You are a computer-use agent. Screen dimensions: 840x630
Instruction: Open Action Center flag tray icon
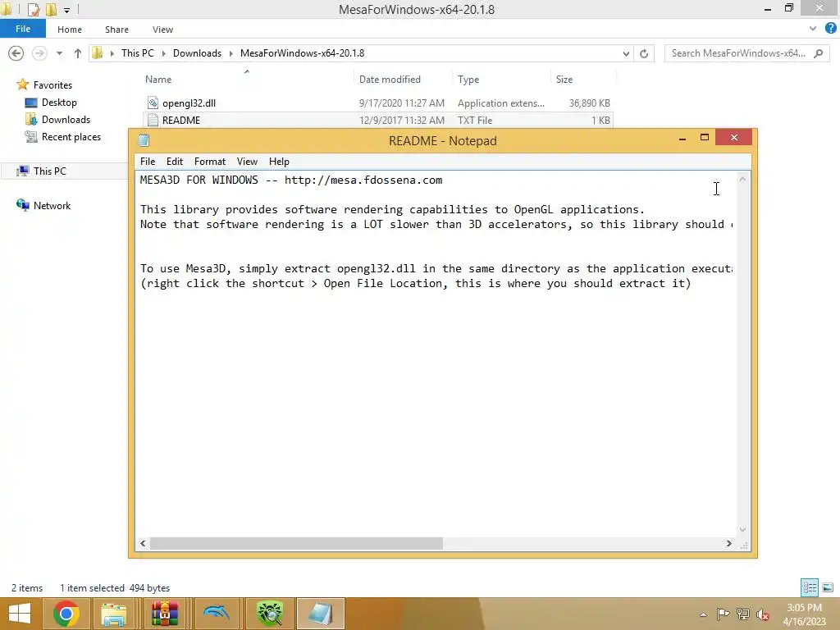point(723,614)
